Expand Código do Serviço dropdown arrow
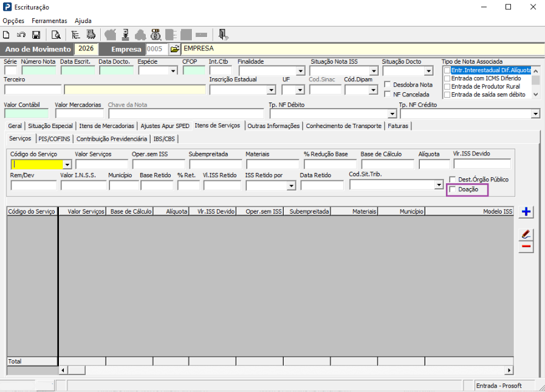 [67, 164]
